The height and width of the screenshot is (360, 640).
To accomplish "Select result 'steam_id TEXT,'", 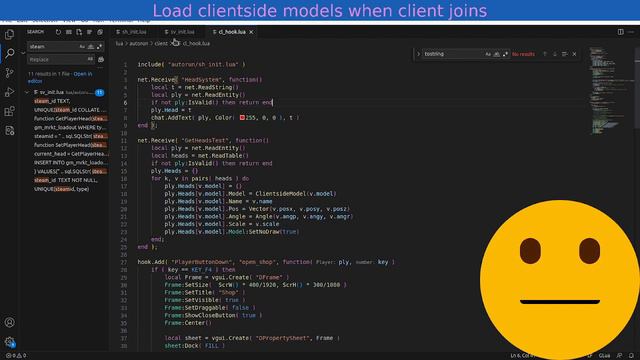I will point(52,101).
